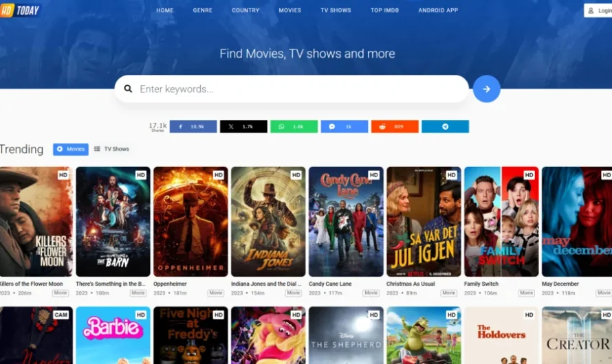The image size is (612, 364).
Task: Share on X with 1.7k button
Action: 243,126
